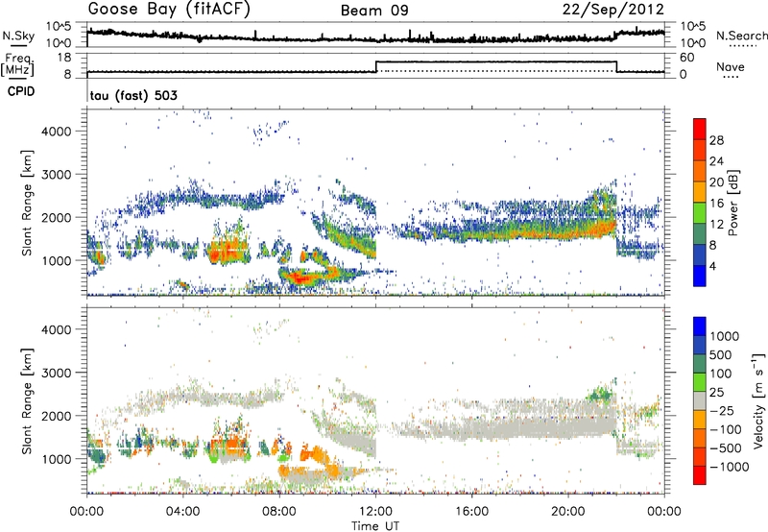Click the 'tau (fast) 503' text
The image size is (768, 532).
(x=133, y=95)
